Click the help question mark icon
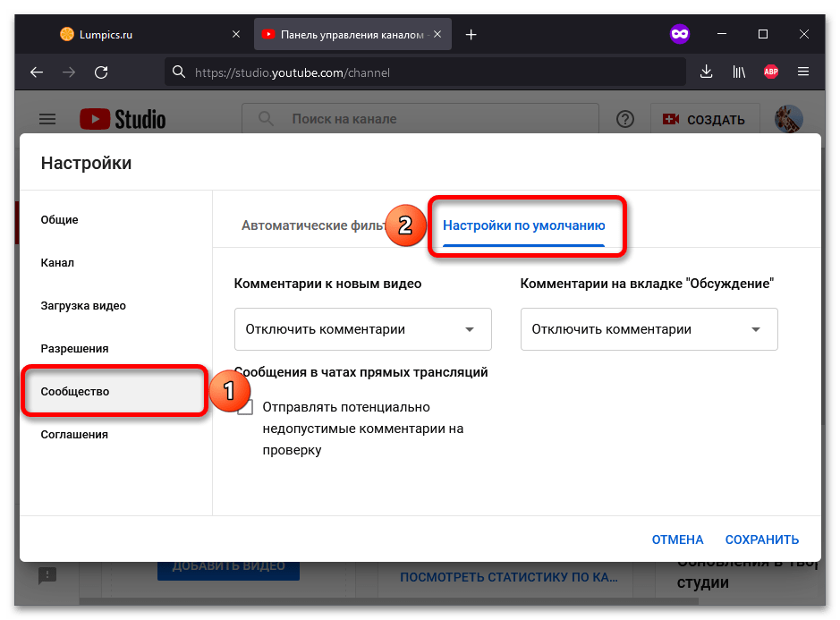This screenshot has height=620, width=840. point(624,119)
